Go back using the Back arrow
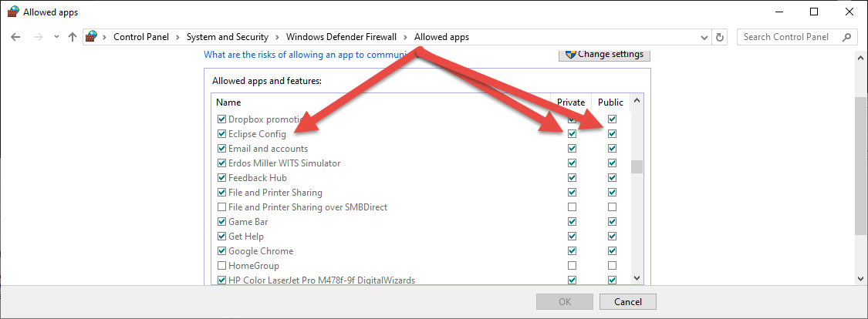This screenshot has width=868, height=319. tap(16, 37)
